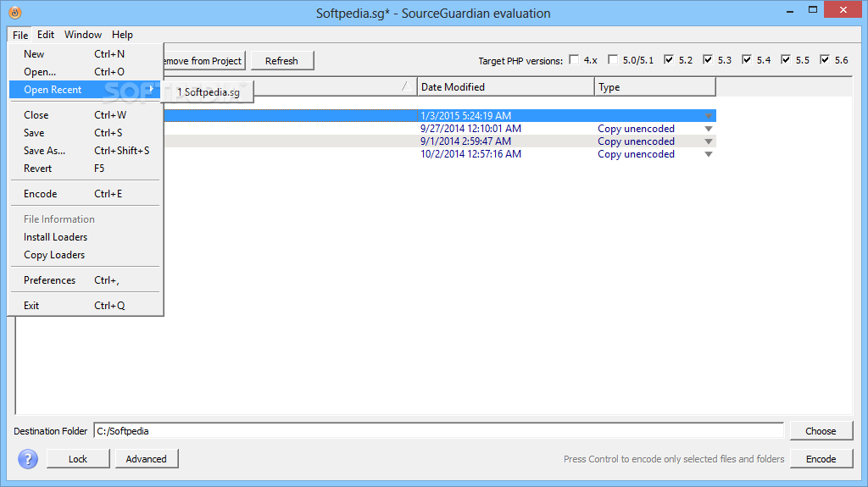The width and height of the screenshot is (868, 487).
Task: Click the 10/2/2014 12:57:16 AM date cell
Action: (x=470, y=154)
